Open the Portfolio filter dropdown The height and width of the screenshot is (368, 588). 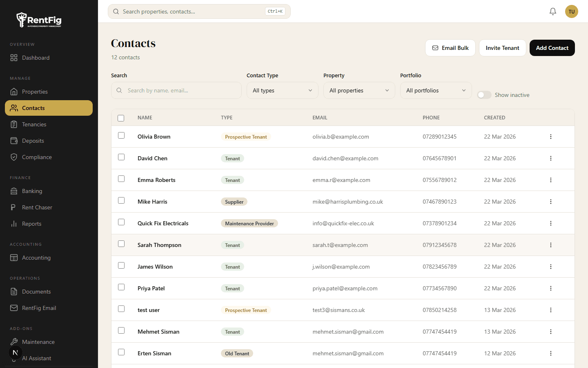point(436,90)
